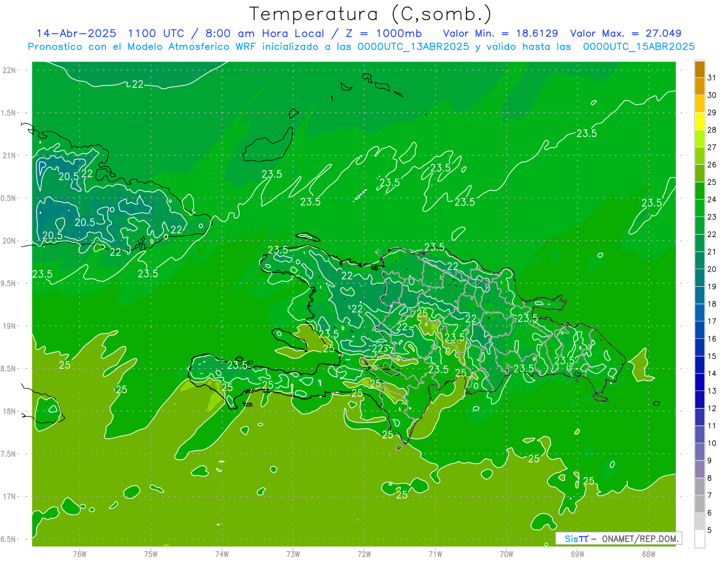Click the 'Valor Max. = 27.049' value
728x562 pixels.
coord(626,33)
